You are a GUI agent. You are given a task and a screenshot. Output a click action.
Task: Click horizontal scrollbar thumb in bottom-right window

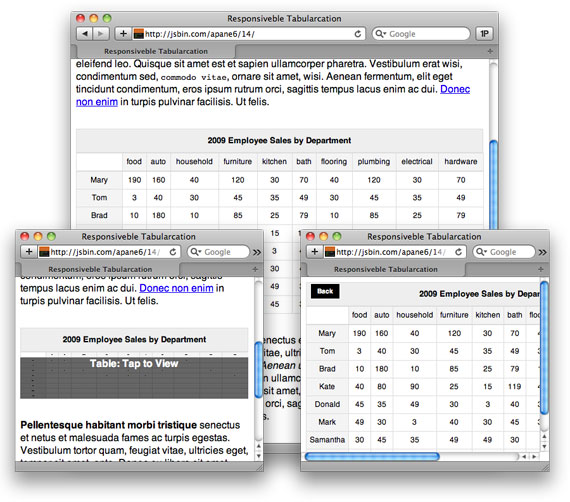[x=372, y=457]
